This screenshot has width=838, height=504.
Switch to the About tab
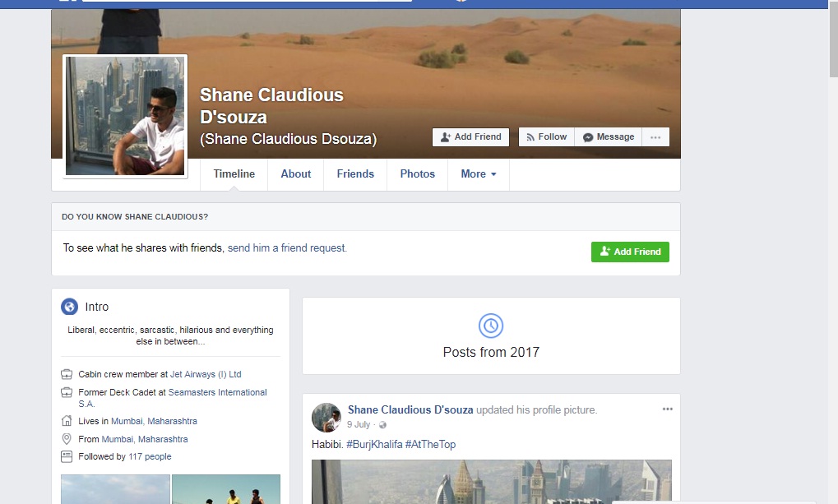[x=295, y=174]
